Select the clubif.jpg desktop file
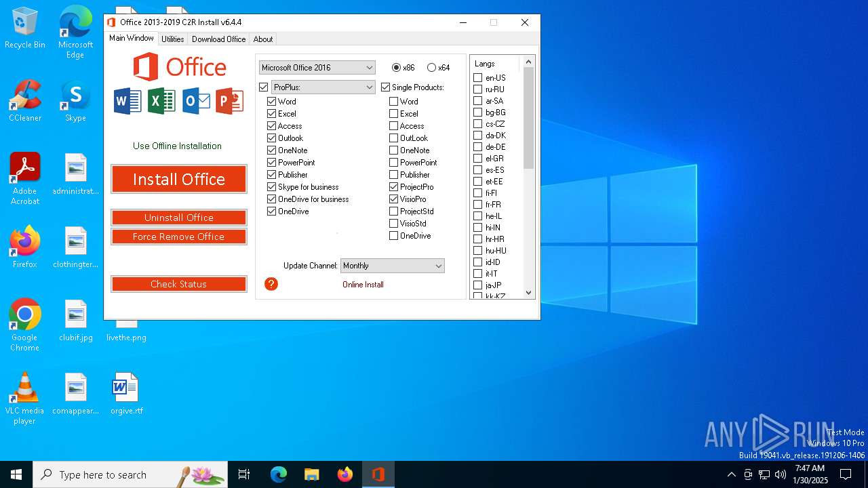 pyautogui.click(x=75, y=321)
